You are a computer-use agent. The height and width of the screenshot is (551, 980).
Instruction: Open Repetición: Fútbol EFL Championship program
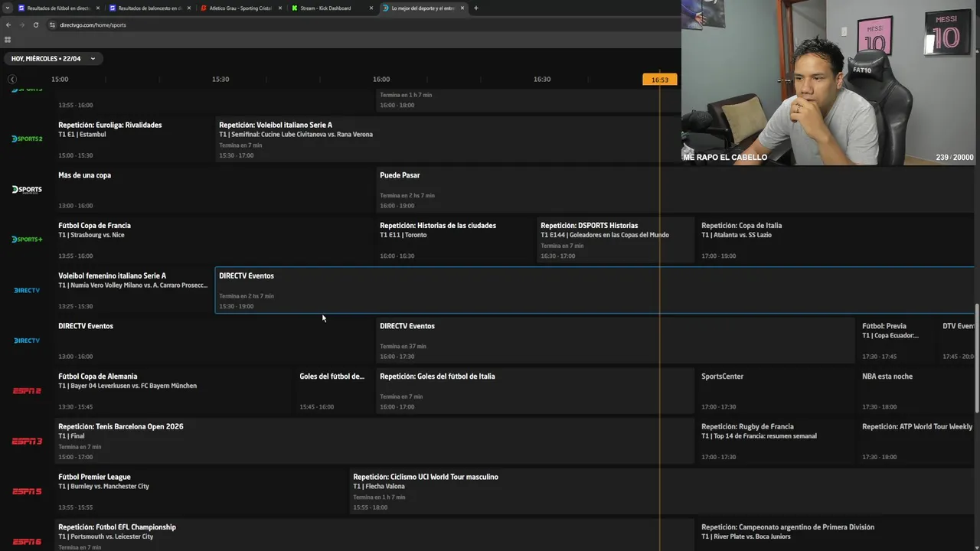[375, 536]
